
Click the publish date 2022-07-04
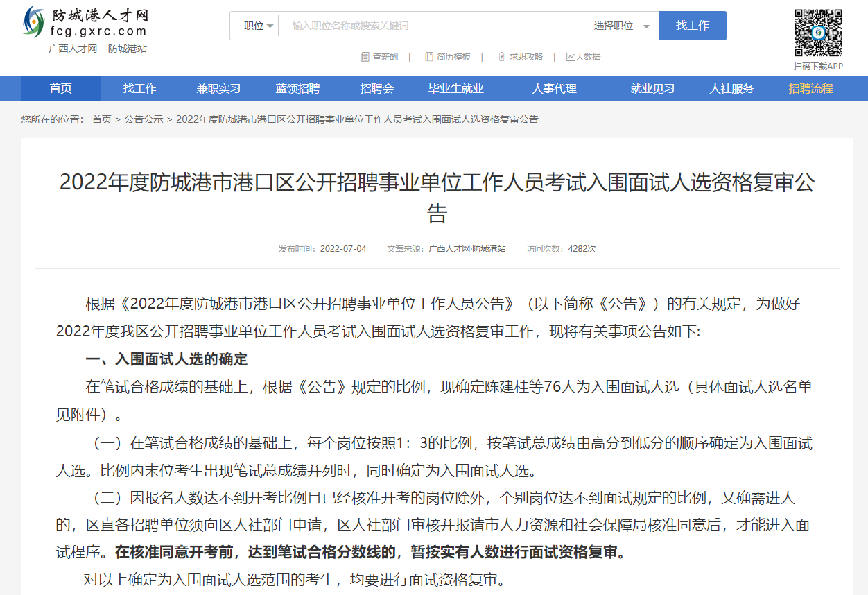343,248
